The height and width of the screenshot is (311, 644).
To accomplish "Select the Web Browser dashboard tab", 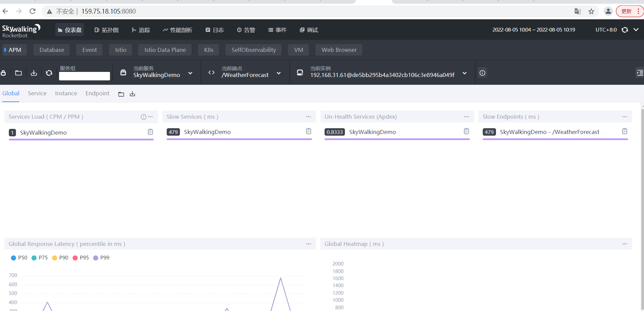I will point(339,50).
